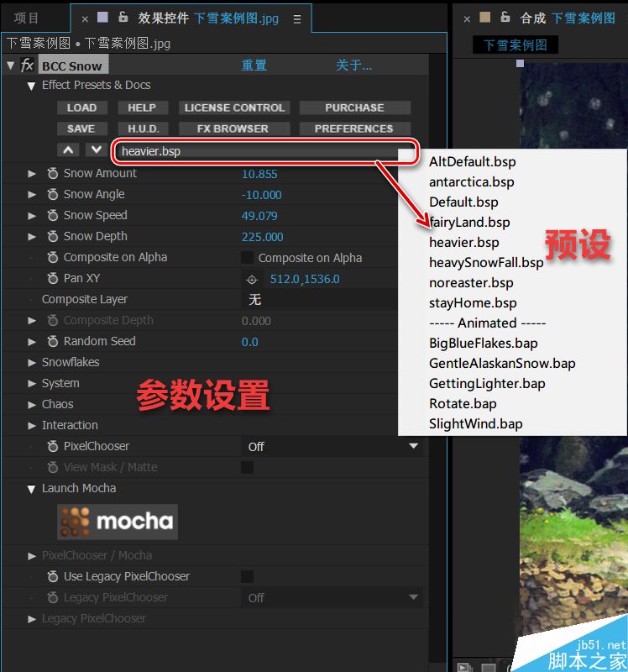Close the composition panel tab

point(467,18)
